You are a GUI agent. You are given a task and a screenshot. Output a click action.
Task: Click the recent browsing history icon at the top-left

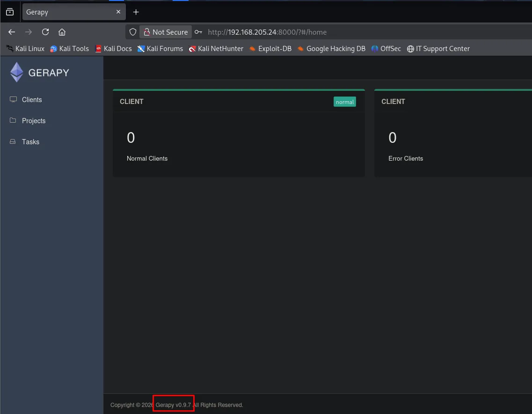pyautogui.click(x=10, y=12)
